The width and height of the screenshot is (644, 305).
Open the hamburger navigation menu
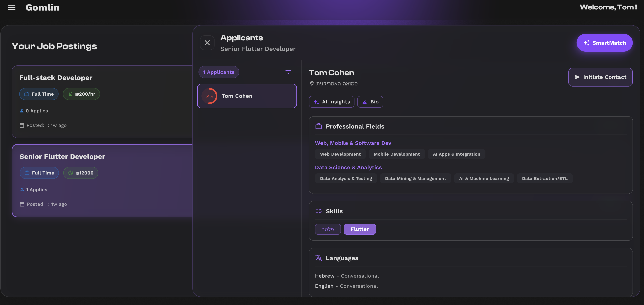(11, 7)
